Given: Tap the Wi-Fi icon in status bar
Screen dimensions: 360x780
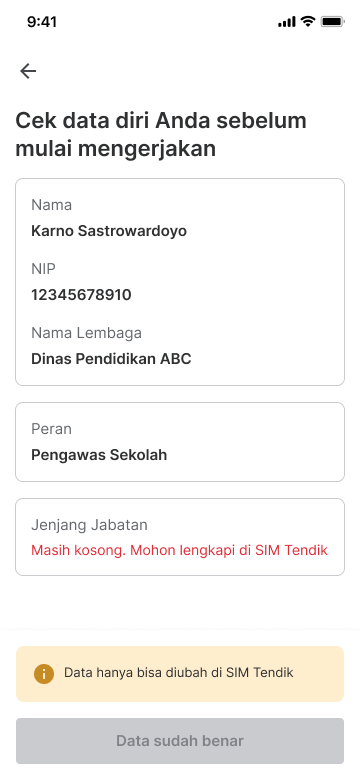Looking at the screenshot, I should tap(308, 21).
